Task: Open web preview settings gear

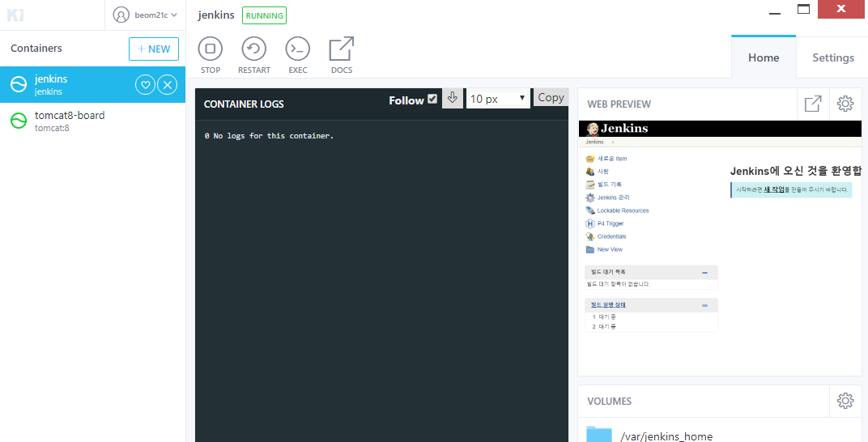Action: (845, 104)
